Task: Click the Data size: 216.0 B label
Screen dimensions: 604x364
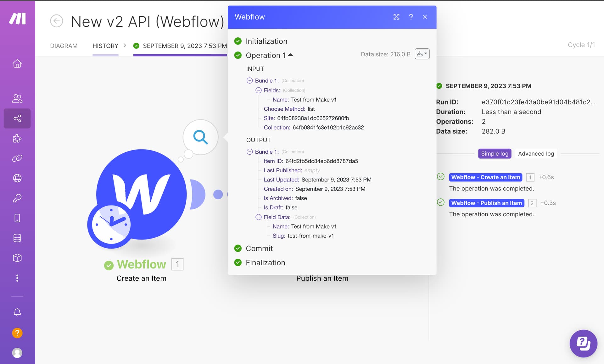Action: (x=385, y=54)
